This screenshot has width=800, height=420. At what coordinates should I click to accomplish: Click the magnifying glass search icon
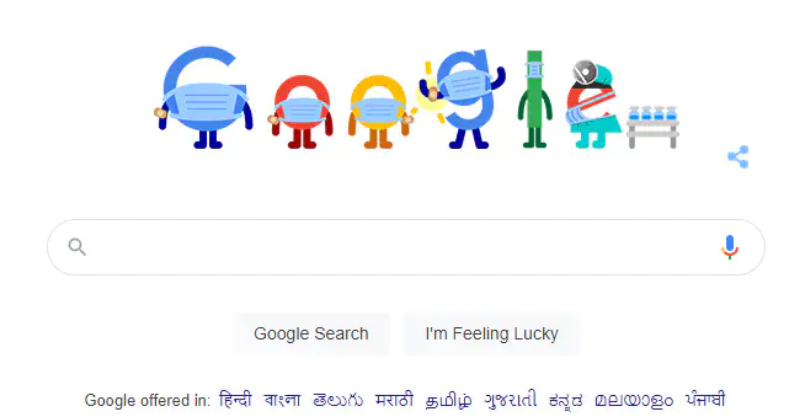coord(77,247)
